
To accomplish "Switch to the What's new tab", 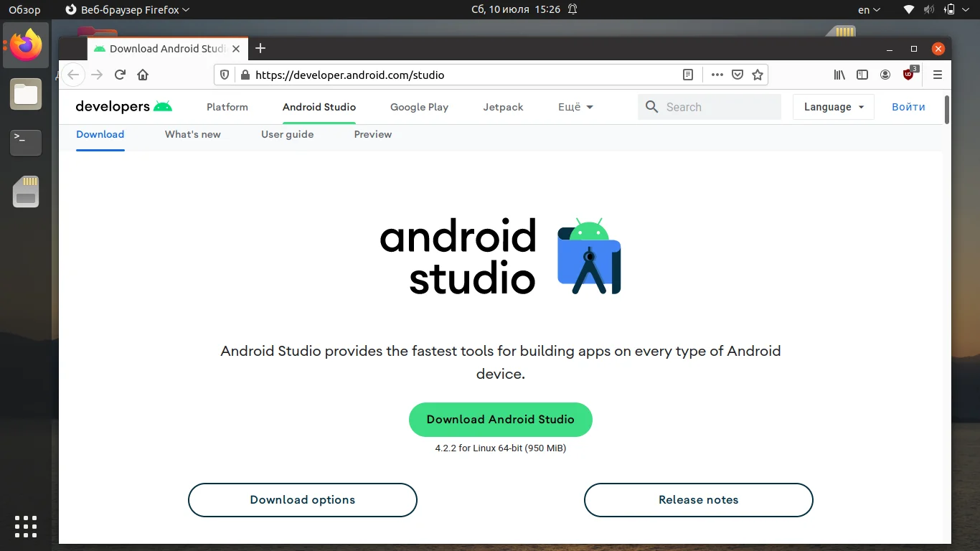I will point(193,134).
